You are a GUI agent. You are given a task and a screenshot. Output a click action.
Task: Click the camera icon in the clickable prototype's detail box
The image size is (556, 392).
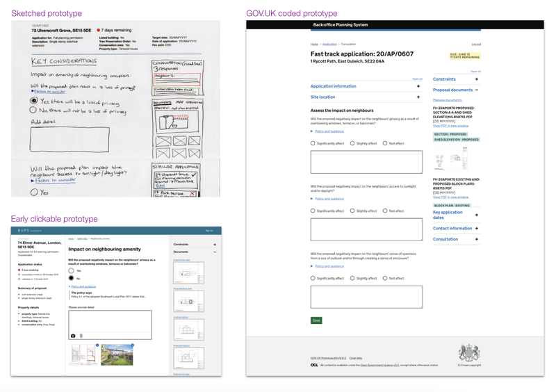[x=73, y=336]
